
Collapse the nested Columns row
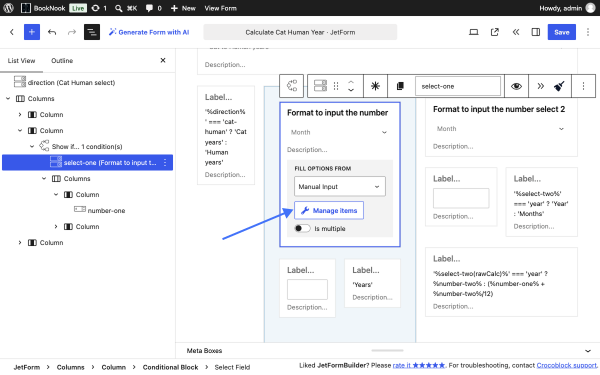44,179
